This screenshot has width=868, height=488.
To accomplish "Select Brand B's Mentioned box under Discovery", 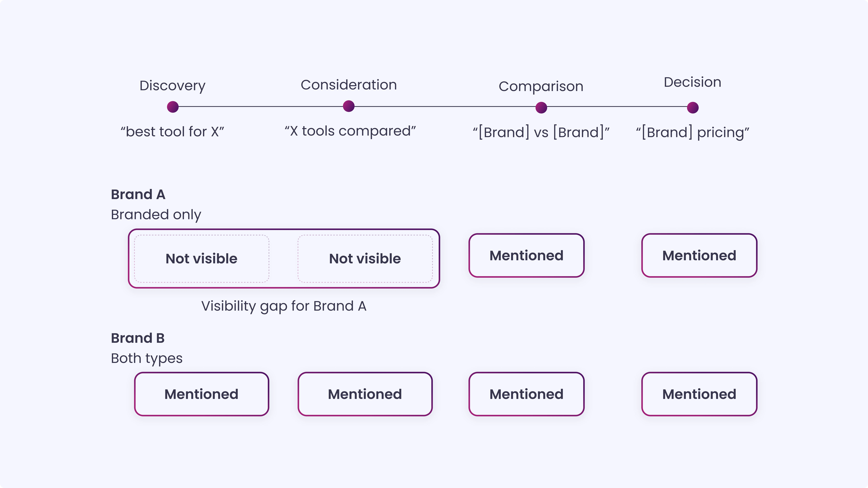I will (x=202, y=394).
